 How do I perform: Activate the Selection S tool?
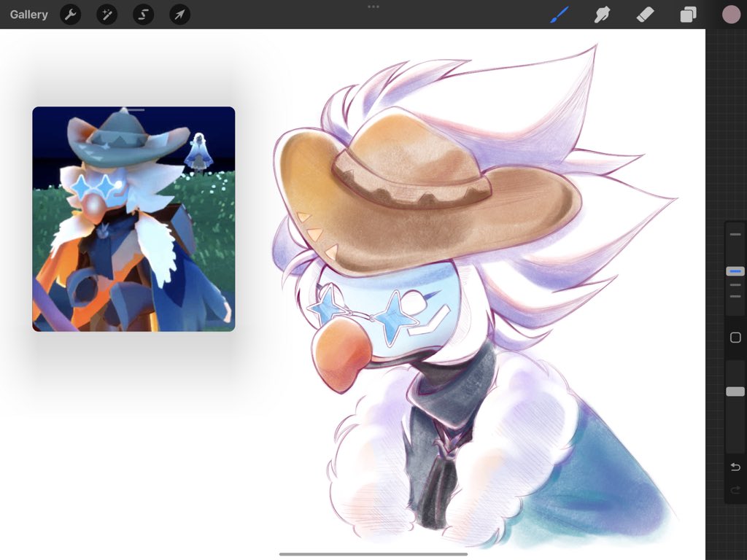point(144,15)
